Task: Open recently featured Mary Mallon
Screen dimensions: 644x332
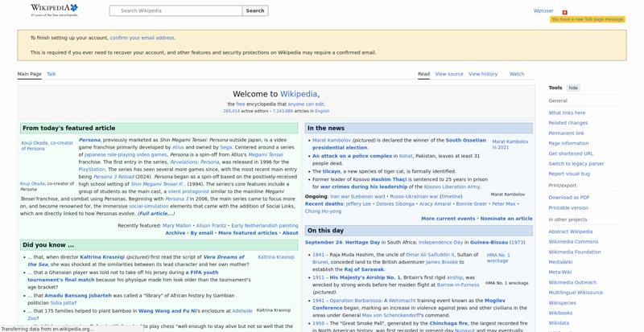Action: coord(176,226)
